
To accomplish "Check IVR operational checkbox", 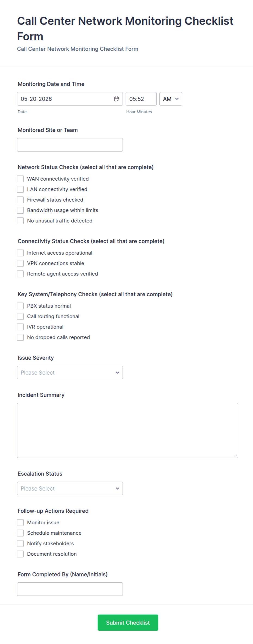I will [20, 327].
